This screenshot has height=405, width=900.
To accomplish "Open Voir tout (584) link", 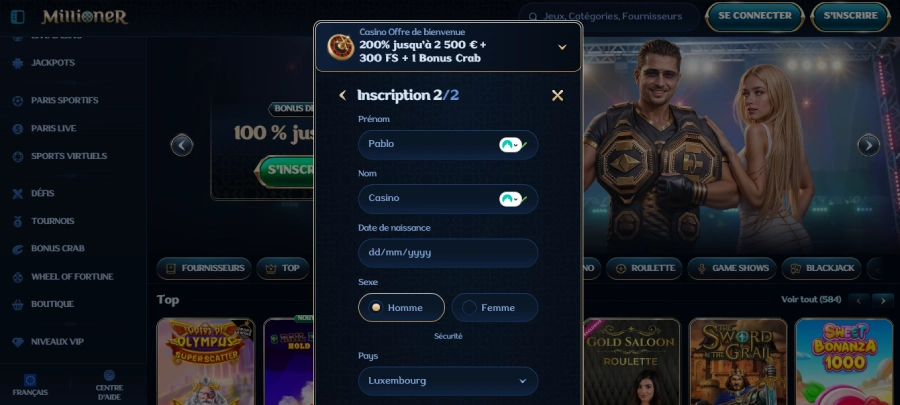I will point(811,299).
